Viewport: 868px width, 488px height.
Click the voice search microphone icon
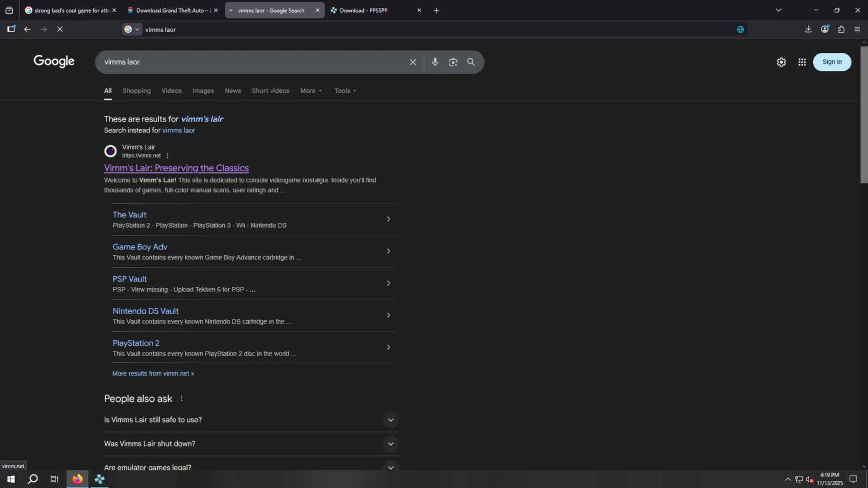[434, 62]
